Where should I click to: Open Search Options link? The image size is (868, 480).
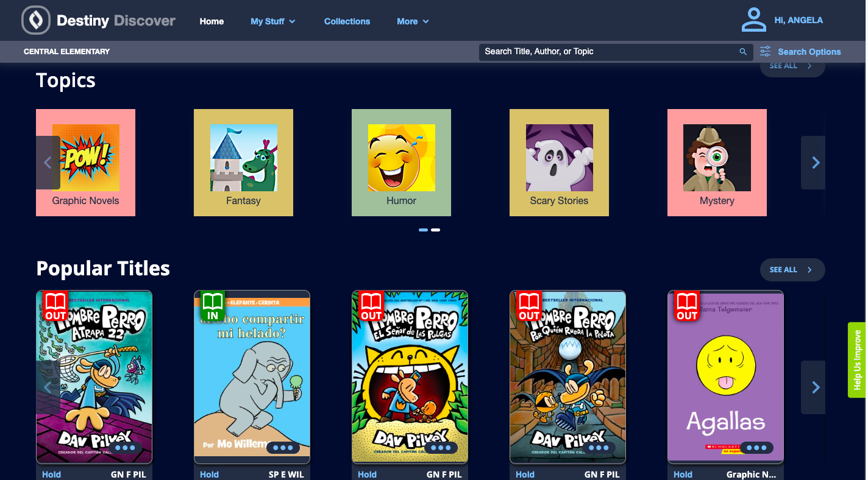pos(809,52)
